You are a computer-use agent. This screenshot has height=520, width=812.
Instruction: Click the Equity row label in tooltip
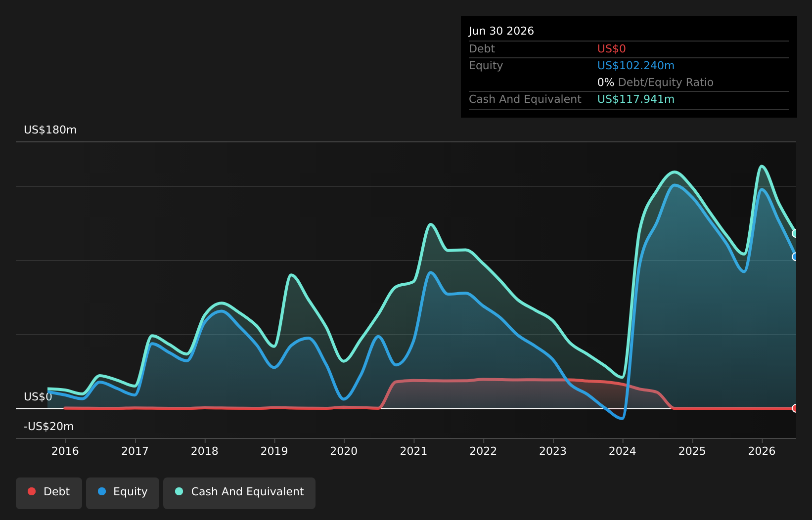[x=486, y=66]
